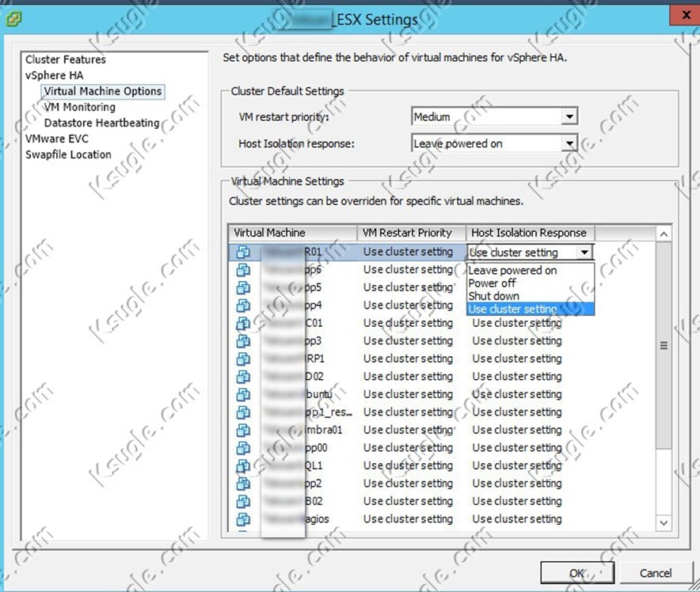Click the vSphere icon in the title bar
Viewport: 700px width, 592px height.
13,19
